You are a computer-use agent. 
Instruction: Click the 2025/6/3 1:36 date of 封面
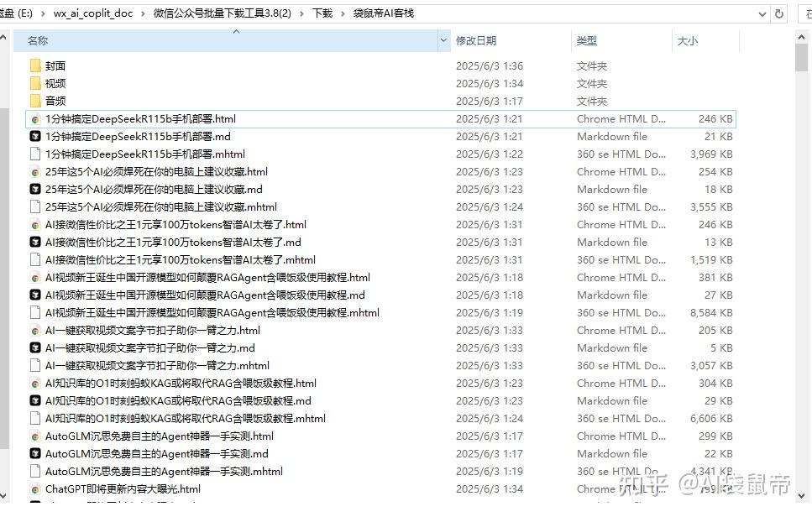tap(490, 65)
